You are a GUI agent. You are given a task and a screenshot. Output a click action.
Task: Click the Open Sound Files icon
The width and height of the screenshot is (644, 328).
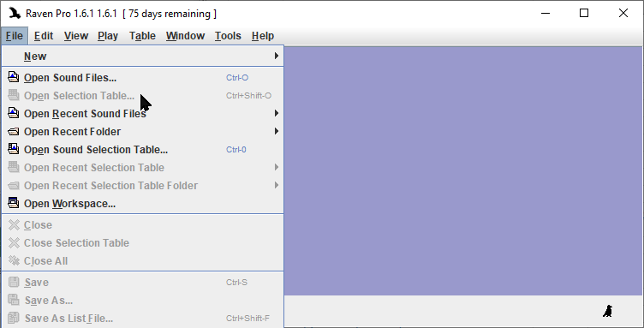point(14,77)
